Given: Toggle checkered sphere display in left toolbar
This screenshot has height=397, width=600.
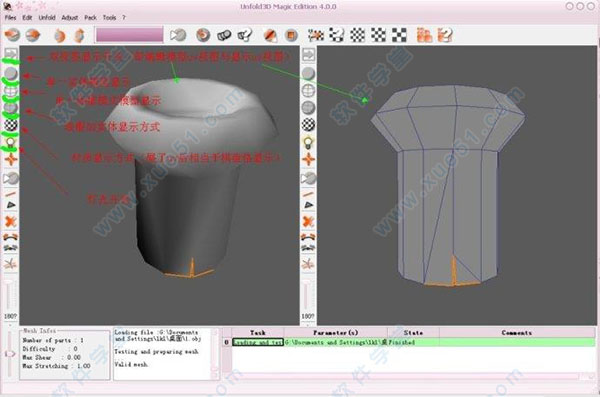Looking at the screenshot, I should click(x=11, y=125).
